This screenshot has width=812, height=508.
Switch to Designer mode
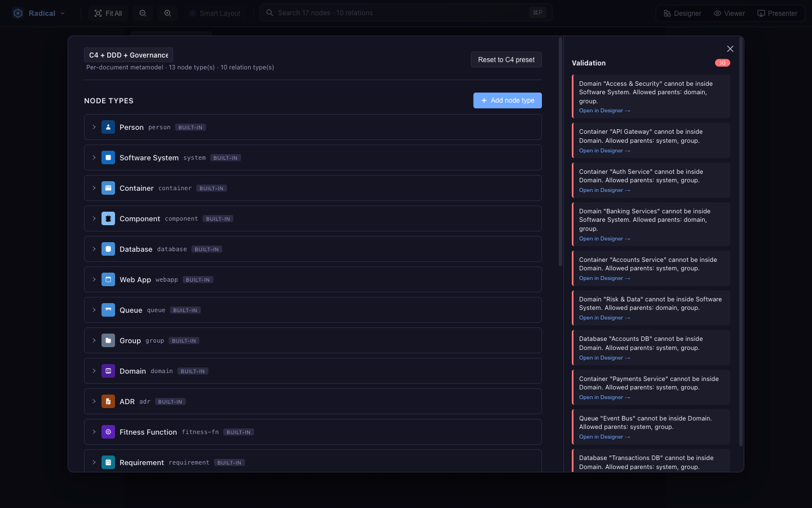click(x=682, y=13)
